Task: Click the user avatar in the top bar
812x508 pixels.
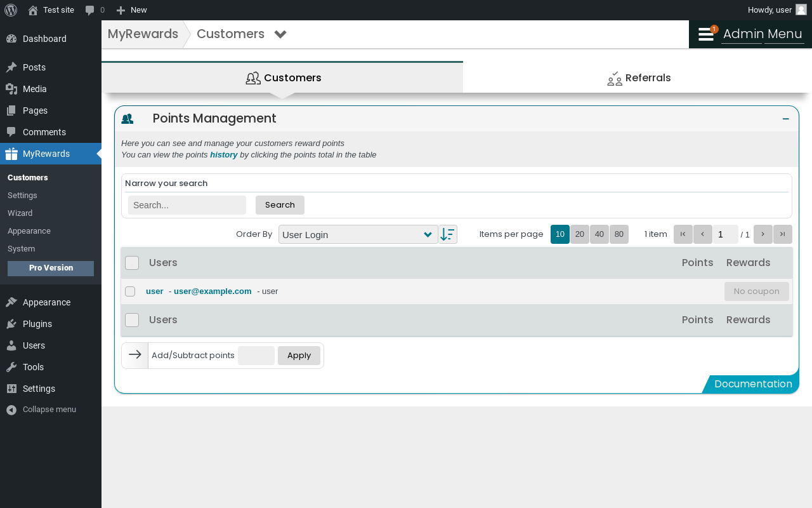Action: pyautogui.click(x=801, y=10)
